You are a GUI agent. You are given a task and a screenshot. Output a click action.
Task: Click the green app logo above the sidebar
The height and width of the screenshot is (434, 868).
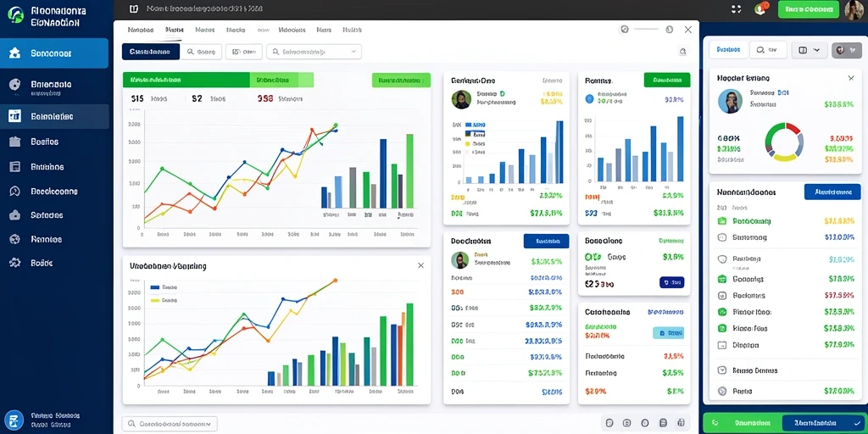click(17, 15)
